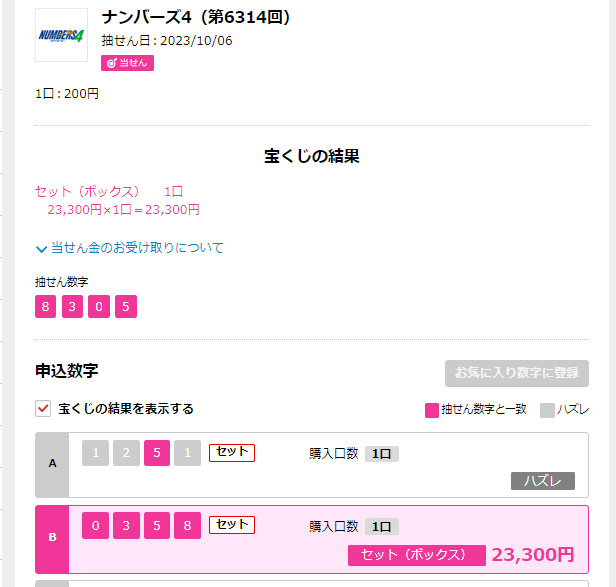
Task: Click the セット tag in row A
Action: 232,453
